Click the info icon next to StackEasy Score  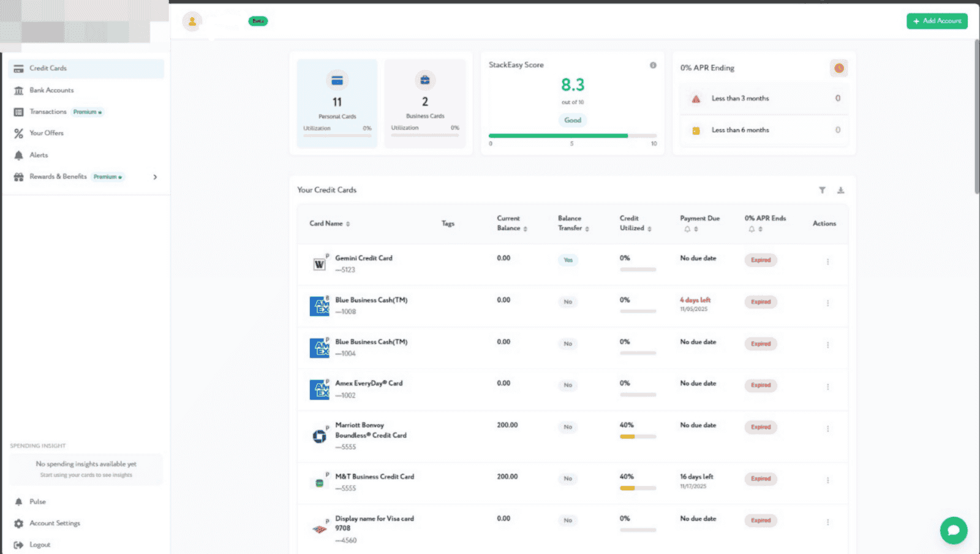(x=653, y=64)
